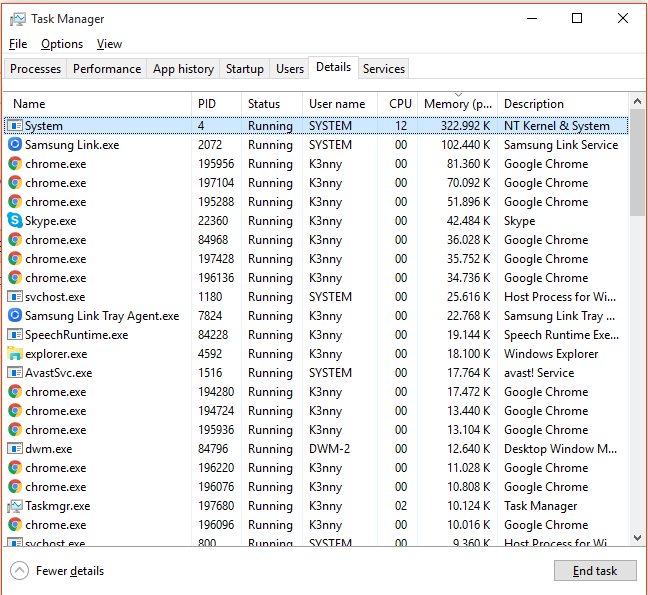Click the SpeechRuntime.exe icon
The height and width of the screenshot is (595, 648).
[x=15, y=335]
